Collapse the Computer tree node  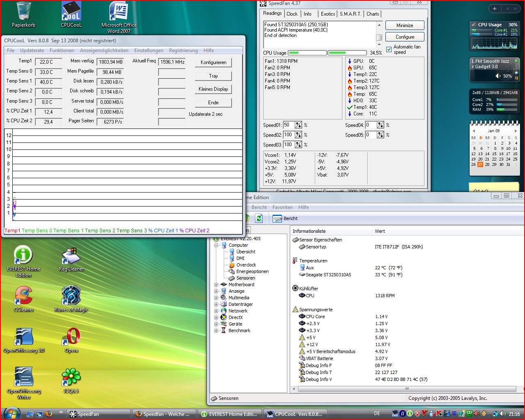[x=216, y=245]
